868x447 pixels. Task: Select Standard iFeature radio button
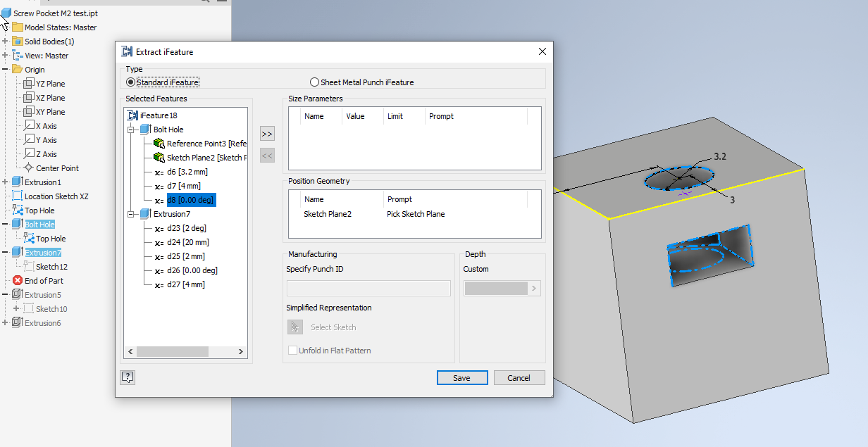[131, 82]
